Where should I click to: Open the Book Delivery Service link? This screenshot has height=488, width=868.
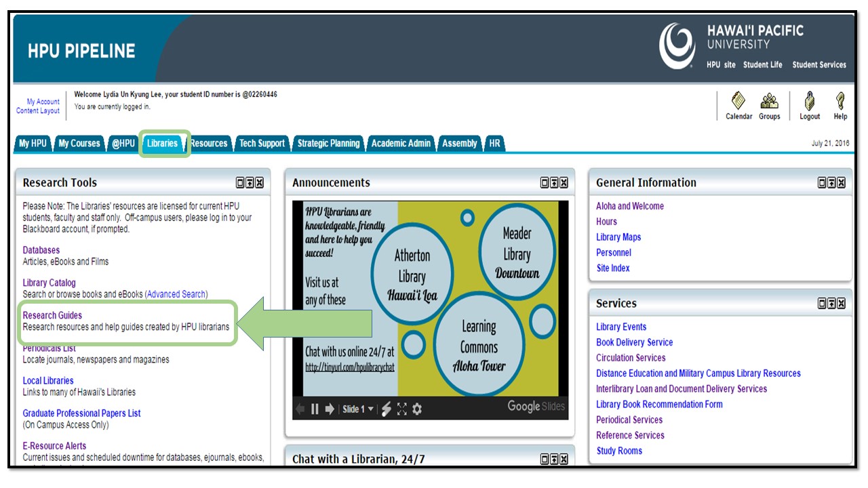[x=635, y=342]
